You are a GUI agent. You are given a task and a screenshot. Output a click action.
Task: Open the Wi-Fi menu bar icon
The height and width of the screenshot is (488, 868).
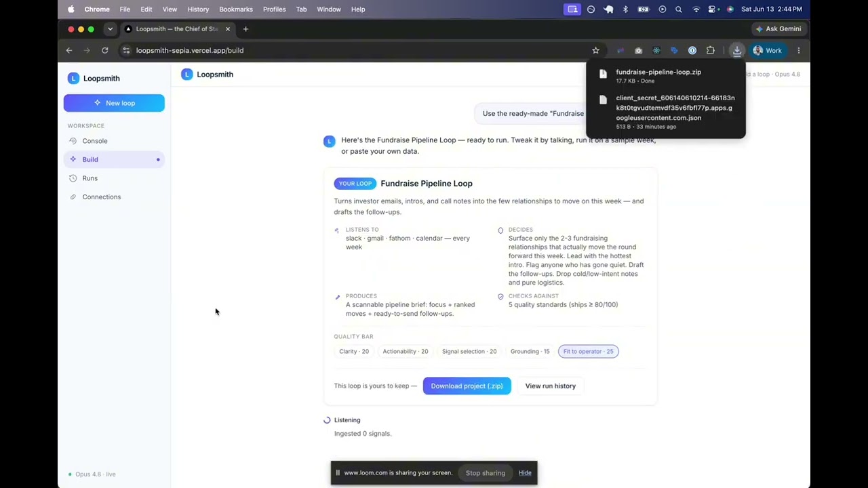pyautogui.click(x=696, y=9)
